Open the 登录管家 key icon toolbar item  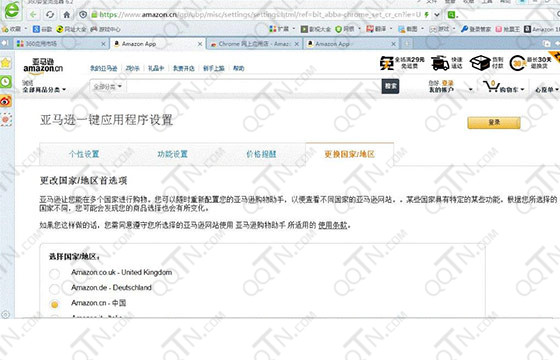[x=476, y=29]
